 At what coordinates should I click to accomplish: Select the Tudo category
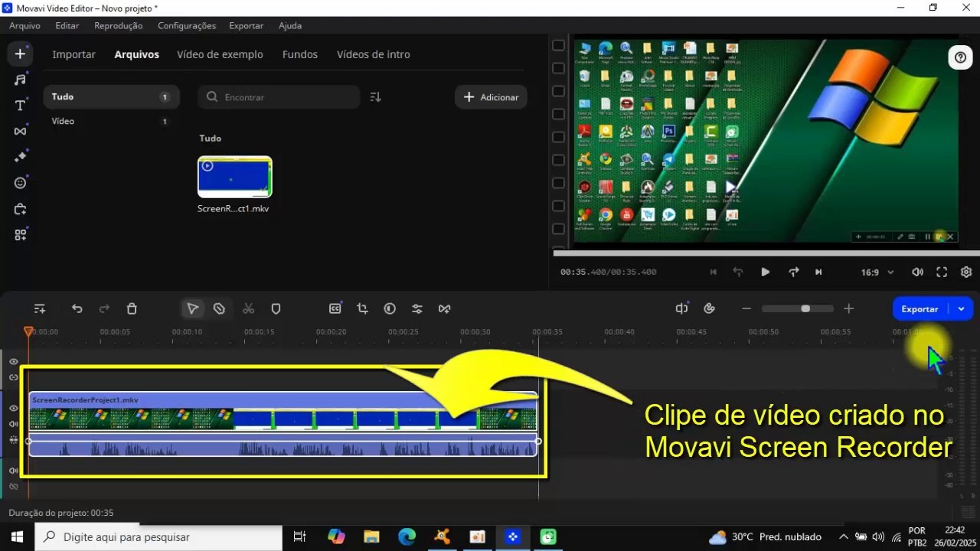coord(111,96)
